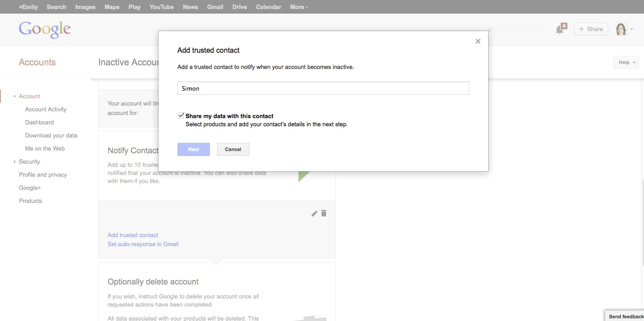Click the Google logo
Image resolution: width=644 pixels, height=321 pixels.
(45, 29)
